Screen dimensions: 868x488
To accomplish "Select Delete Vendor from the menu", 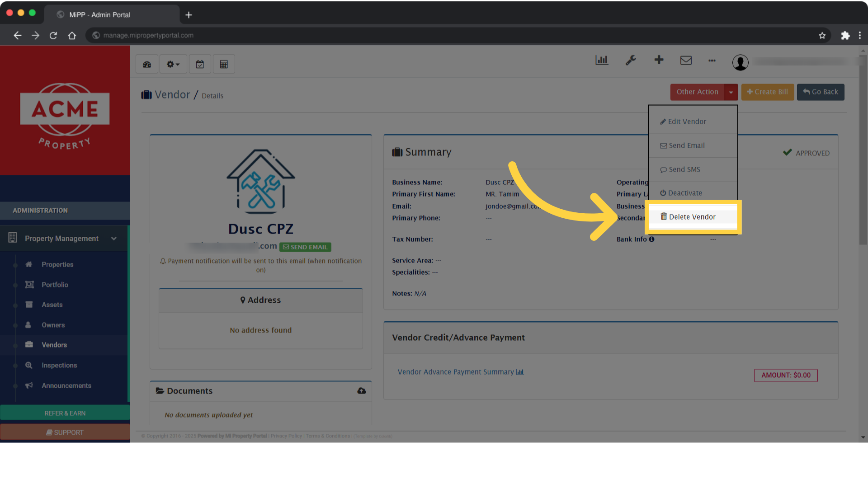I will pyautogui.click(x=692, y=216).
